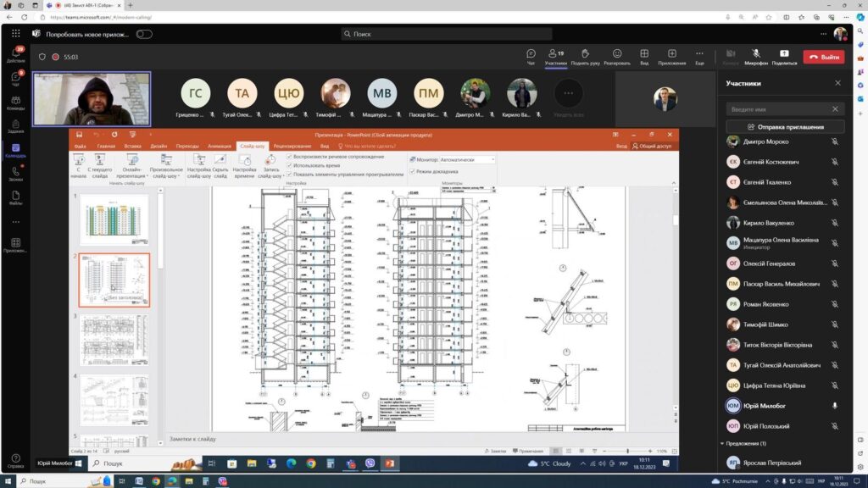Open the Insert ribbon tab
This screenshot has height=488, width=868.
click(132, 146)
